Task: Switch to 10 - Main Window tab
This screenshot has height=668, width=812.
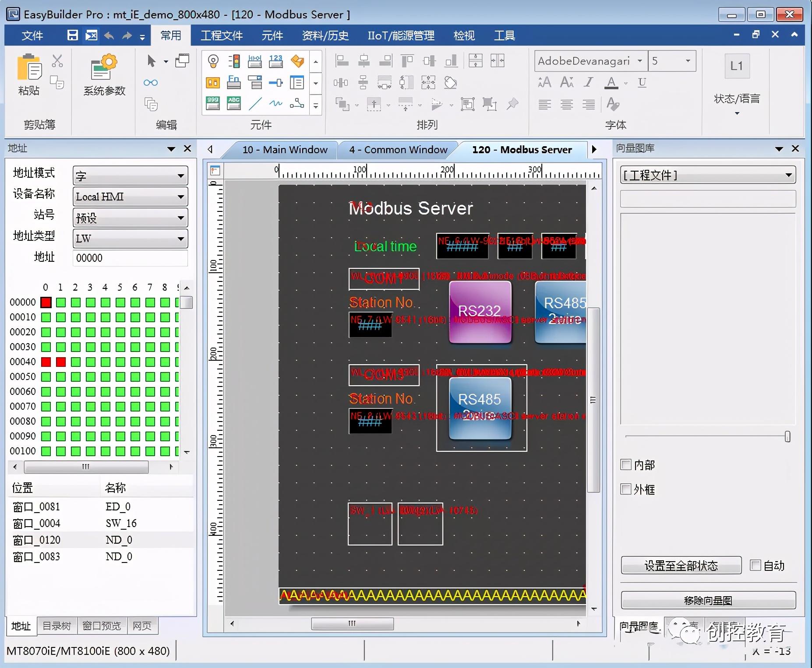Action: [285, 150]
